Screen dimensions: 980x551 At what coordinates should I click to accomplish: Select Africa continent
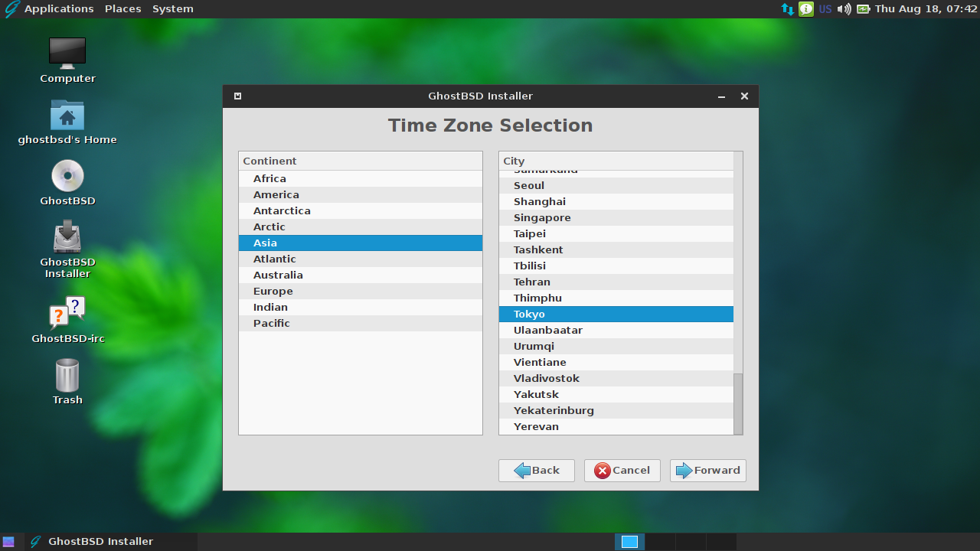(361, 178)
